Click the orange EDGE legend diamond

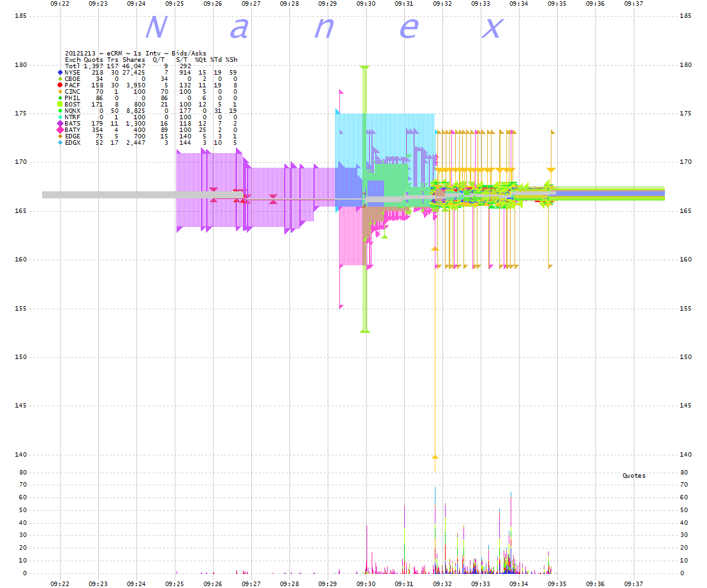click(x=60, y=136)
